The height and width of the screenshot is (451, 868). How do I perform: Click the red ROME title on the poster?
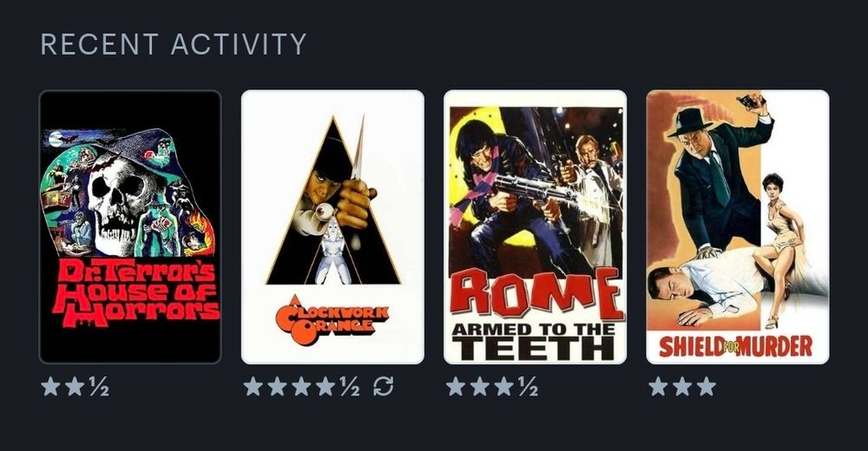click(536, 294)
